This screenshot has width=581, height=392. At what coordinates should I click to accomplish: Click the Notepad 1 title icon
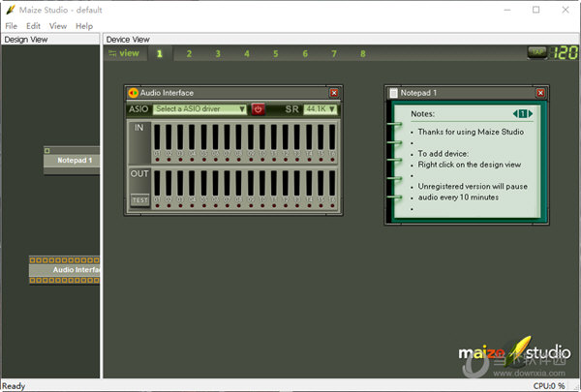click(x=393, y=93)
